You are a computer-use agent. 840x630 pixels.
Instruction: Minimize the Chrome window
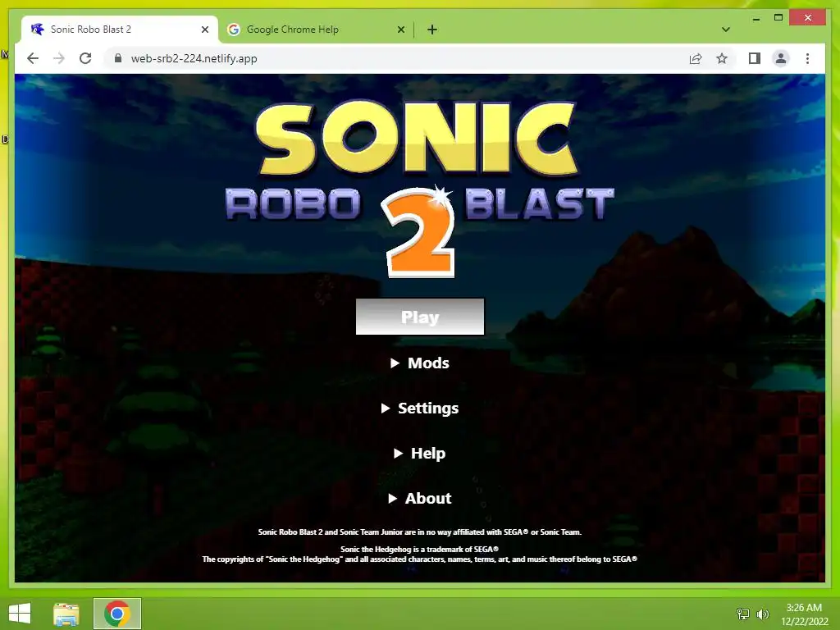point(756,19)
